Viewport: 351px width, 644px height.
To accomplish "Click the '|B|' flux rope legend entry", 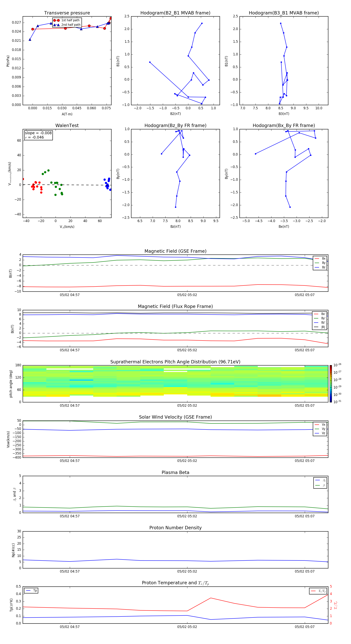I will [320, 327].
